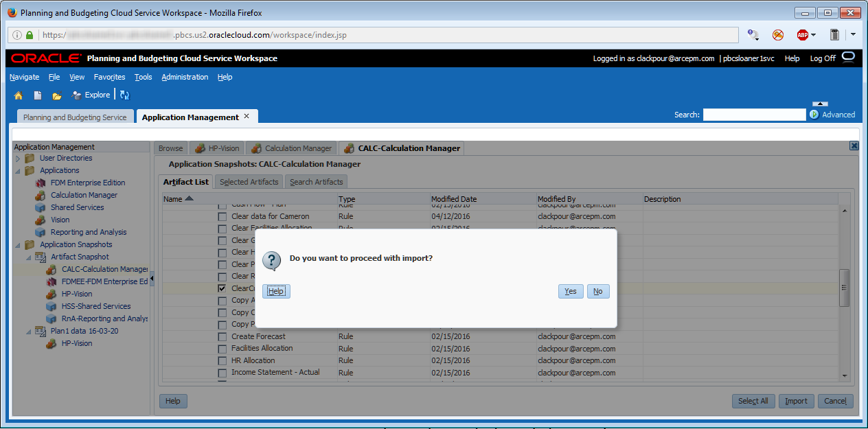The height and width of the screenshot is (429, 868).
Task: Collapse the Application Snapshots tree node
Action: pyautogui.click(x=18, y=244)
